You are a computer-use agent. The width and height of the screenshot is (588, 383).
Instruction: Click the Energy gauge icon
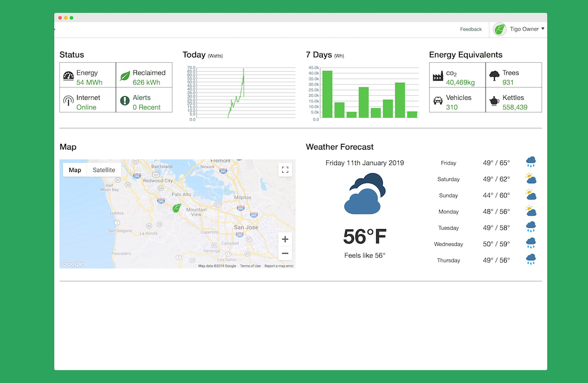pyautogui.click(x=68, y=76)
